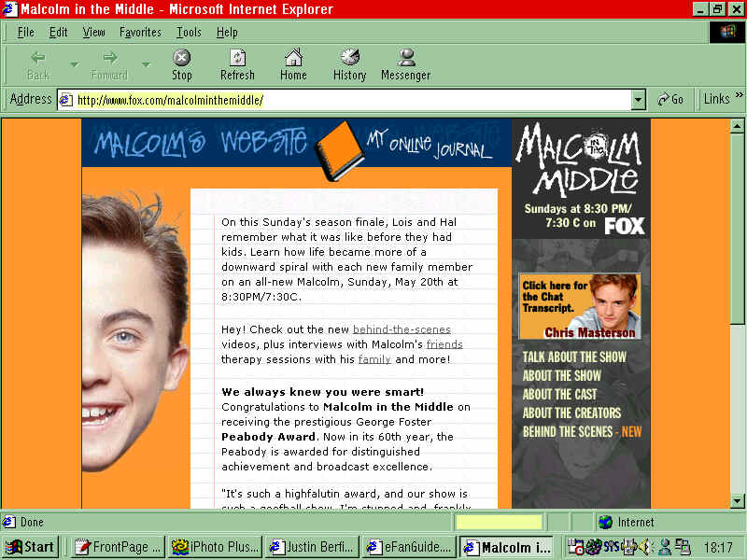Switch to Justin Berfi... taskbar window
The image size is (747, 560).
[x=313, y=547]
